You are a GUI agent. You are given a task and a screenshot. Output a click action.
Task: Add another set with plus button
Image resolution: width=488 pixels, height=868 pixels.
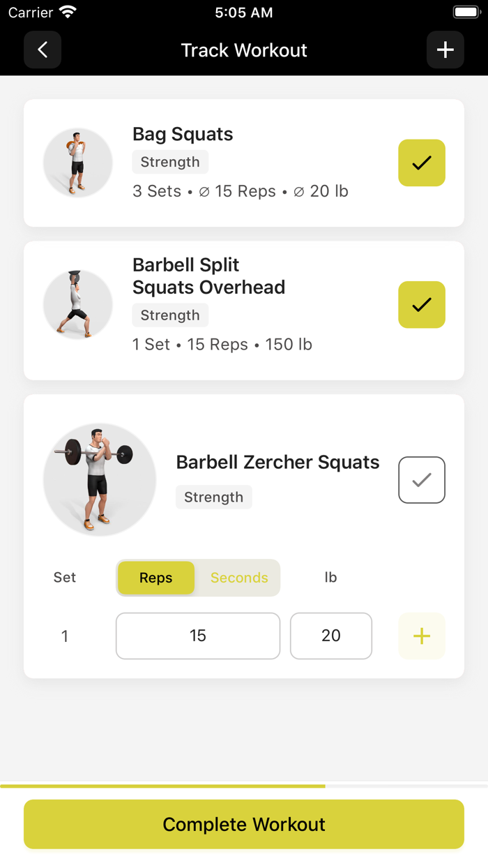click(421, 636)
